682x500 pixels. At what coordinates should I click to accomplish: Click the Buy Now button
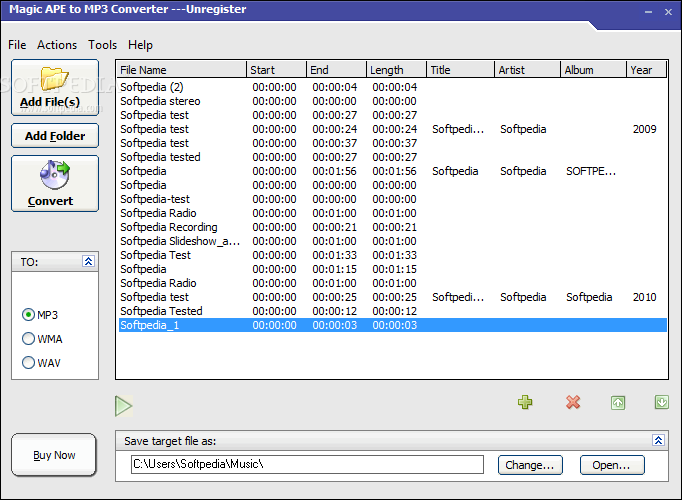[54, 455]
